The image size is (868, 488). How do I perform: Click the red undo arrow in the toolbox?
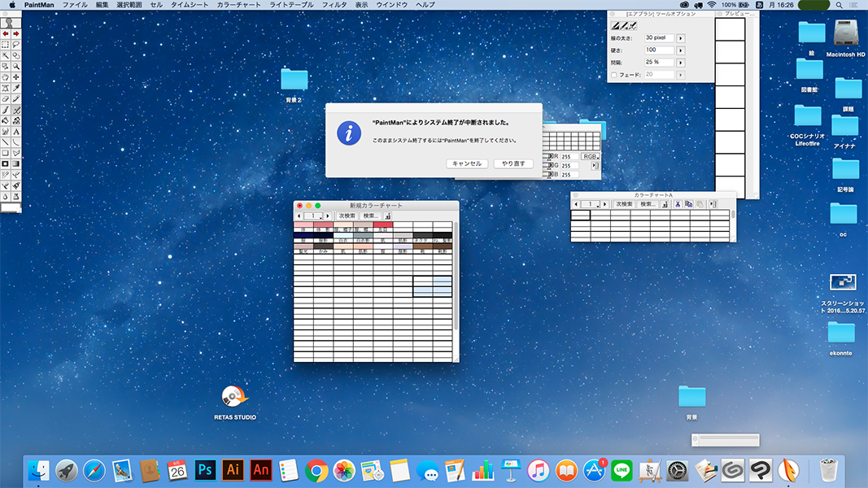6,33
